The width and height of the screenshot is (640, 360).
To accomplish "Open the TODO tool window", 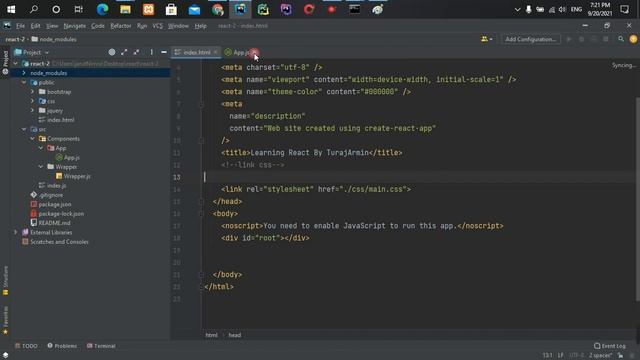I will pyautogui.click(x=26, y=346).
